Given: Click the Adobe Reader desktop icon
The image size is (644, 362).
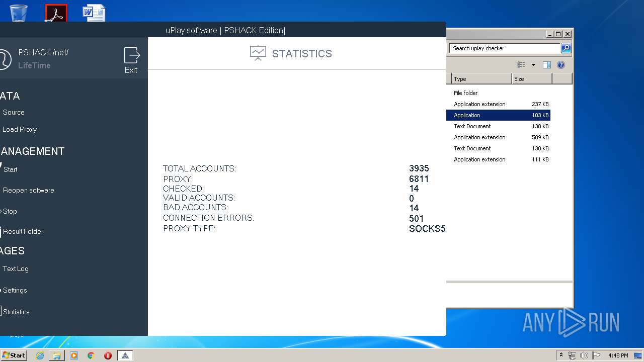Looking at the screenshot, I should coord(56,13).
